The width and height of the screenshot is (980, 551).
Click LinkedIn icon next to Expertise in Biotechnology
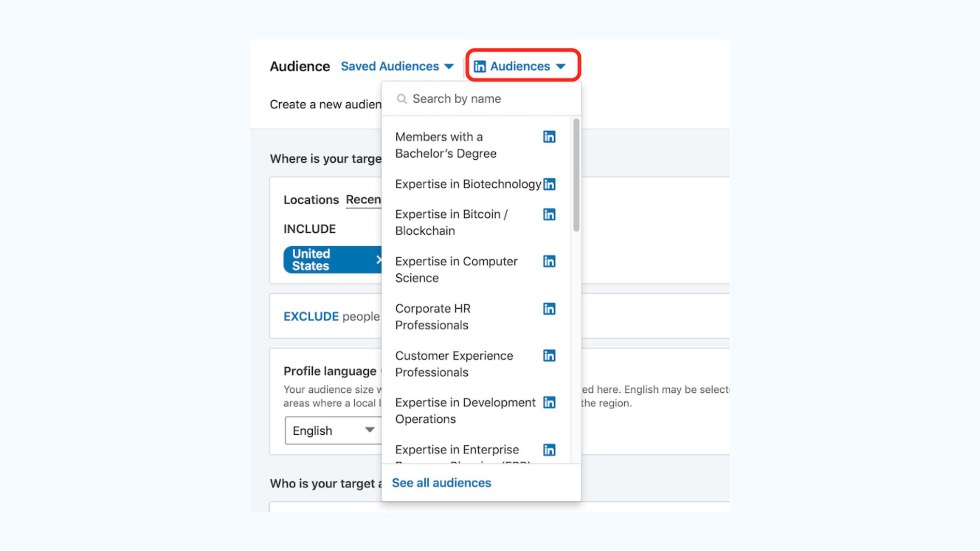[x=549, y=184]
